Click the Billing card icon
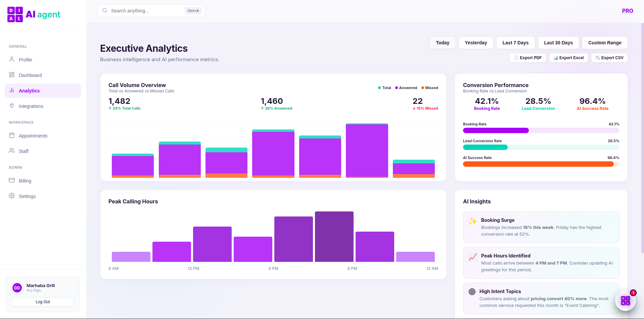644x319 pixels. 12,181
